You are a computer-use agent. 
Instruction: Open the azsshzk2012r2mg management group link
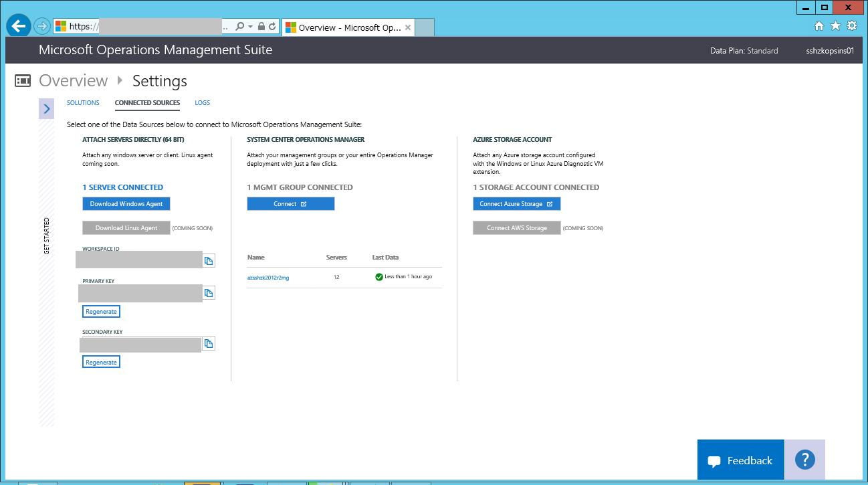270,276
